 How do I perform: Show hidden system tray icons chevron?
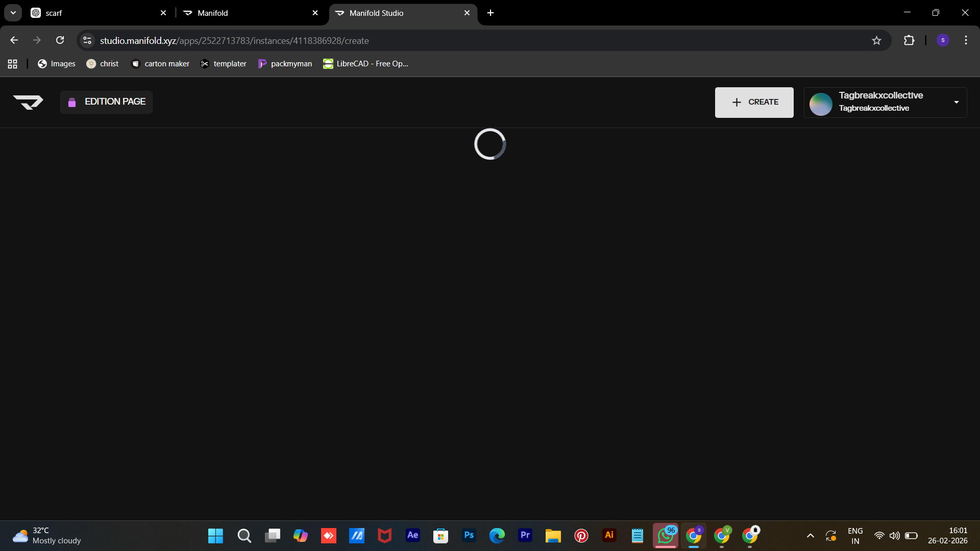(810, 536)
